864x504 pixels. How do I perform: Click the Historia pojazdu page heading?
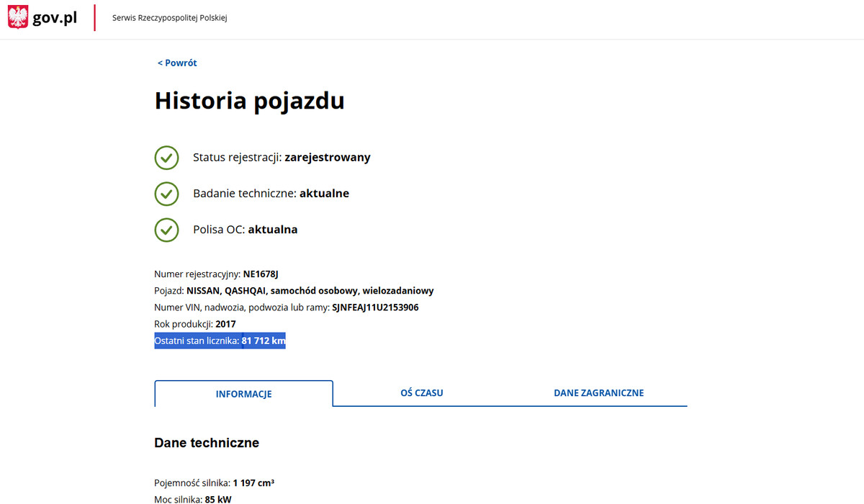click(x=249, y=101)
